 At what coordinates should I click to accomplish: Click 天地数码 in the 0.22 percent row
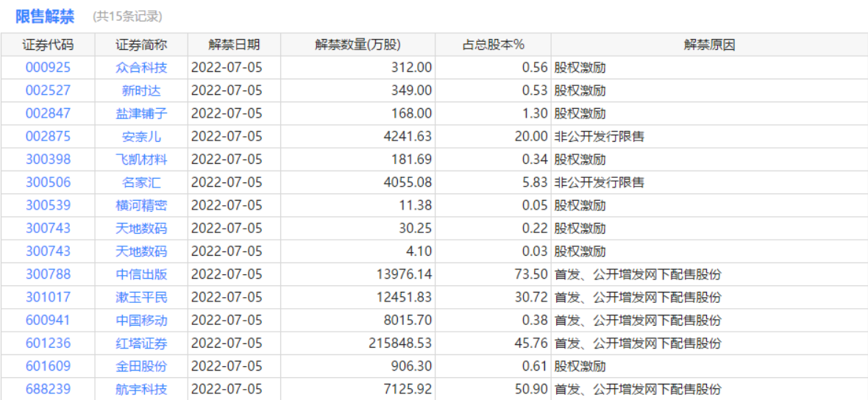click(141, 229)
